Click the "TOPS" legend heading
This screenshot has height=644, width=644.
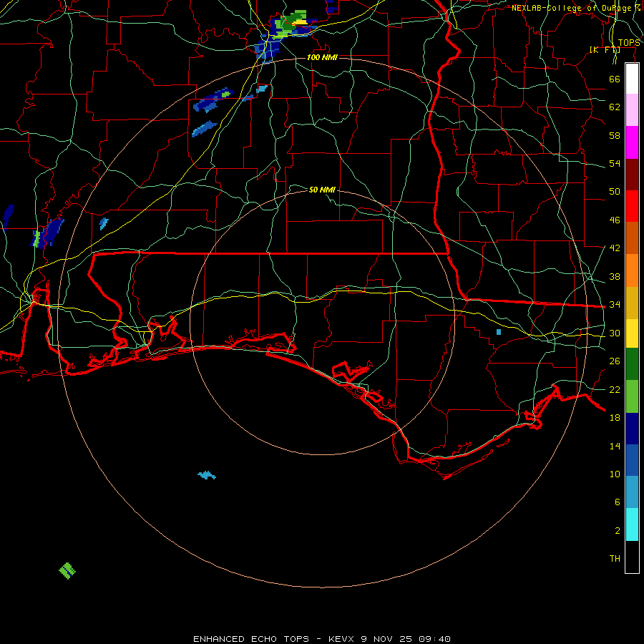pos(629,43)
